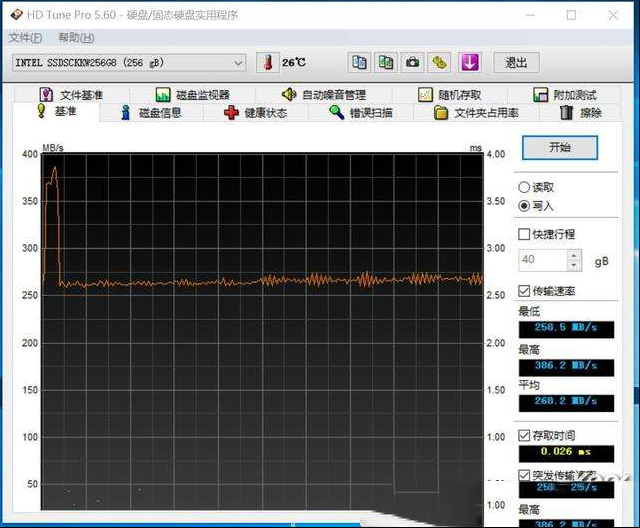Switch to 随机存取 tab
This screenshot has height=528, width=640.
[x=450, y=95]
